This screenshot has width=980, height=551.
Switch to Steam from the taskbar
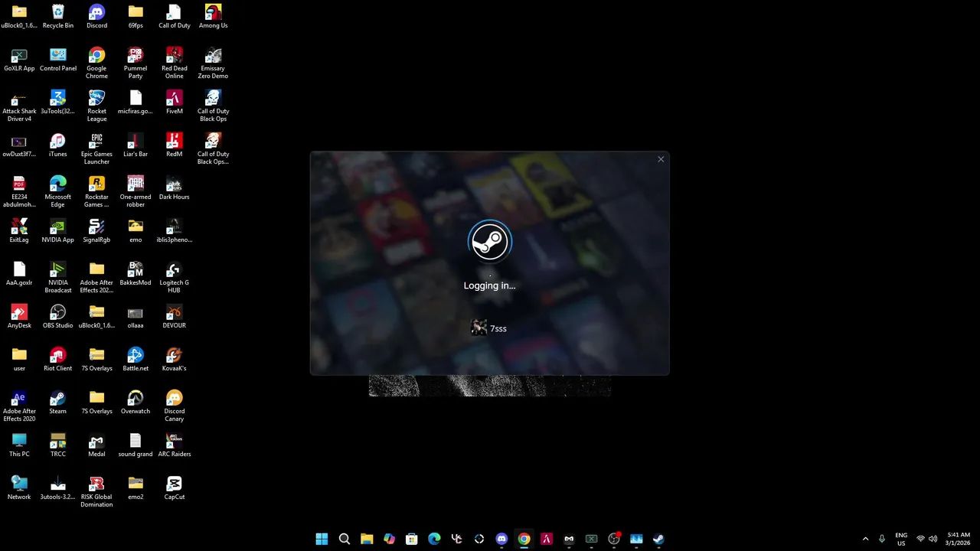(x=658, y=539)
